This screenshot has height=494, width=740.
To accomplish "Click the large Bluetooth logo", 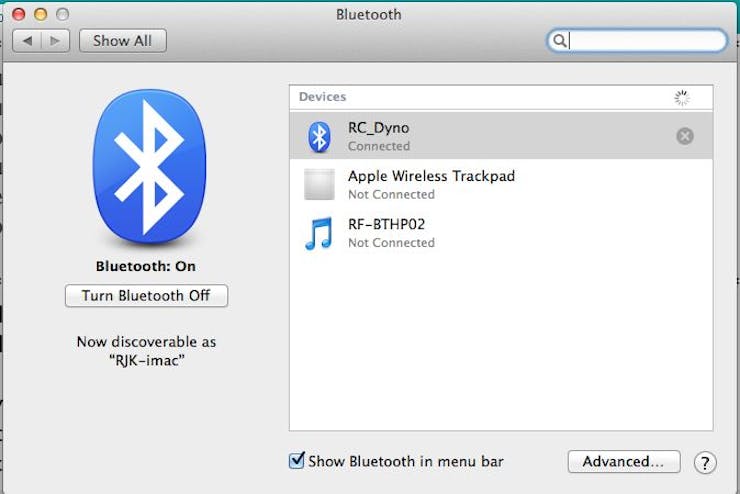I will (149, 167).
